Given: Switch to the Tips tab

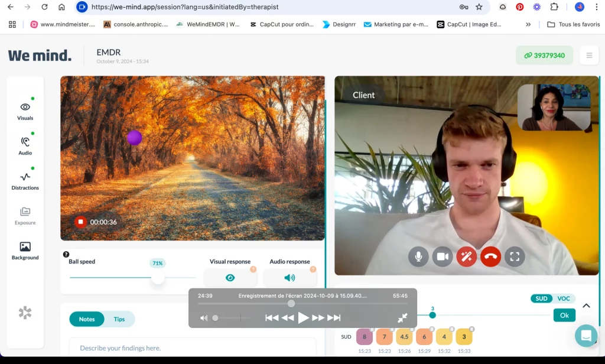Looking at the screenshot, I should tap(119, 319).
